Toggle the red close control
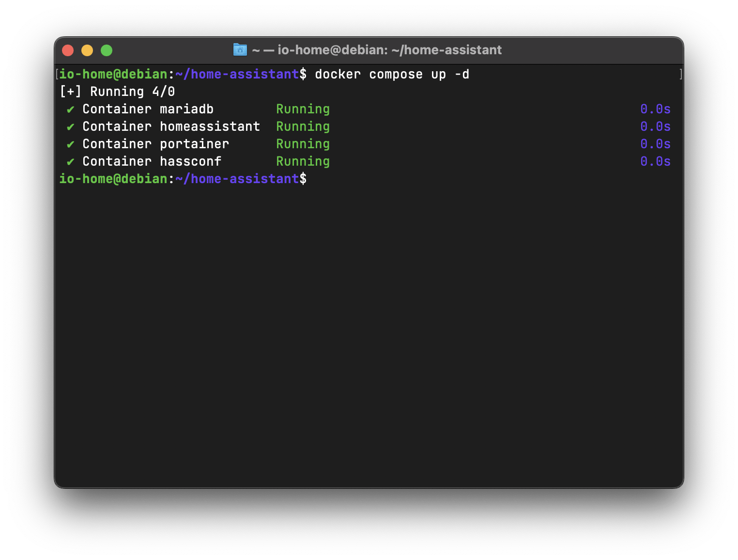The height and width of the screenshot is (560, 738). pos(68,50)
